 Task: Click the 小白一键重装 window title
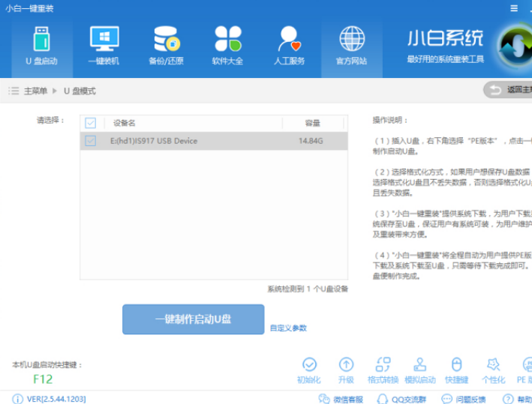point(29,8)
